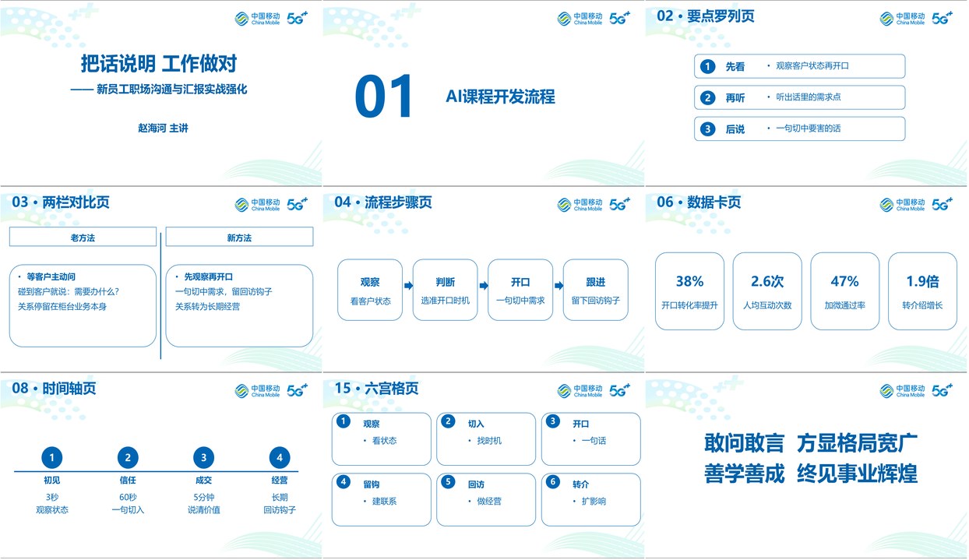The image size is (969, 560).
Task: Select the 开口 一句切中需求 step box
Action: (520, 290)
